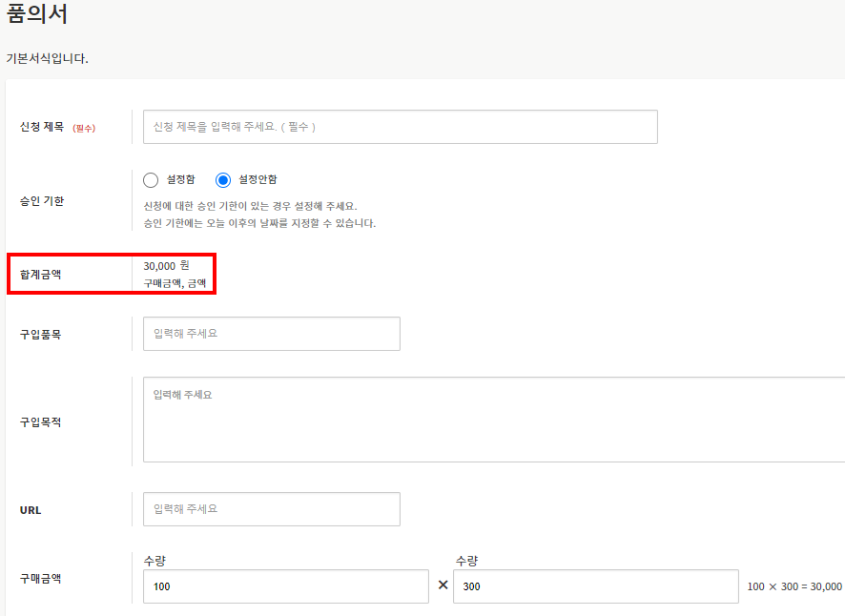Click the 신청 제목 input field
Screen dimensions: 845x616
point(400,127)
